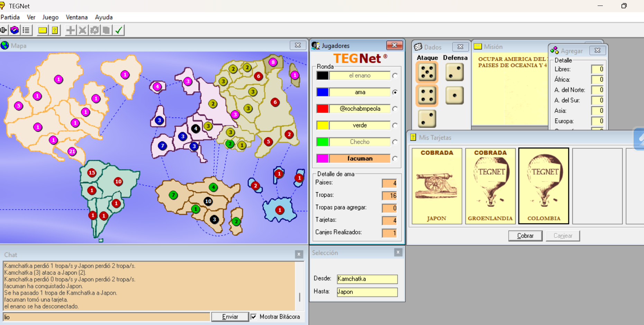Open the list view toolbar icon
The height and width of the screenshot is (325, 644).
coord(26,30)
